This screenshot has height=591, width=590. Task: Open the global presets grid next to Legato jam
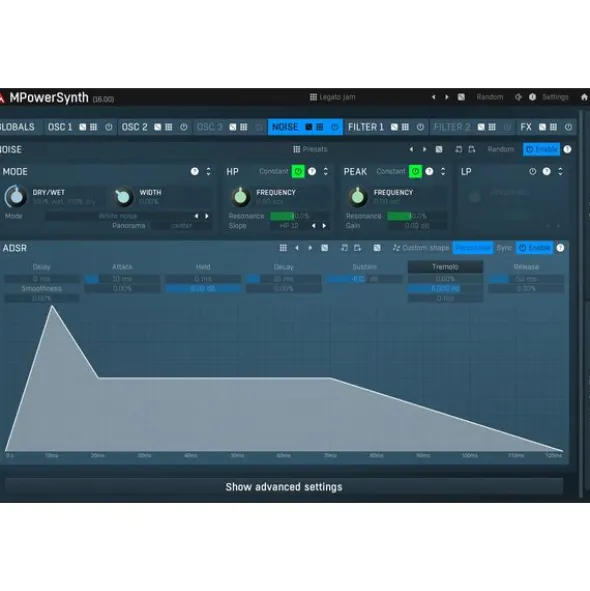(313, 97)
